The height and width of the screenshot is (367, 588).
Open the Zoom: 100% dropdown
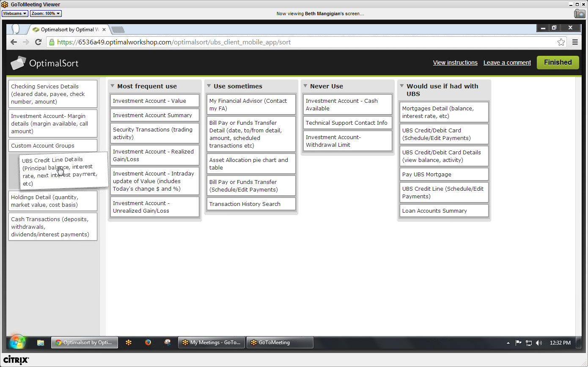point(46,14)
